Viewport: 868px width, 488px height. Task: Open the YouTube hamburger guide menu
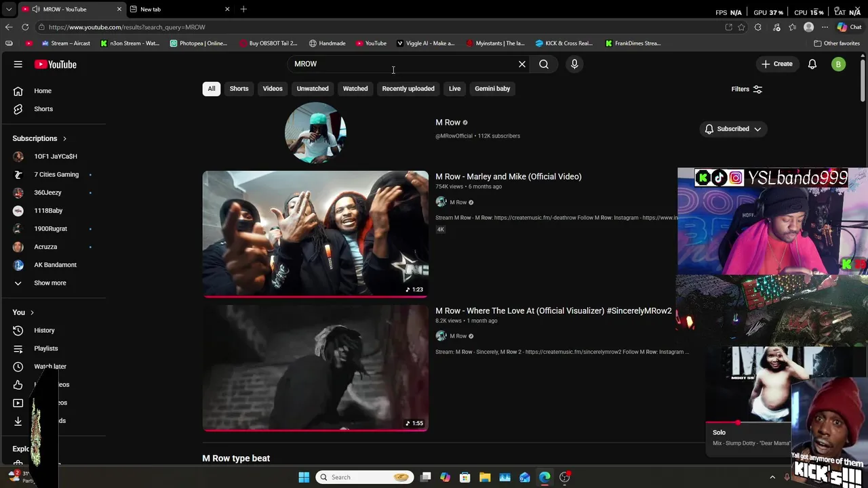[x=18, y=64]
